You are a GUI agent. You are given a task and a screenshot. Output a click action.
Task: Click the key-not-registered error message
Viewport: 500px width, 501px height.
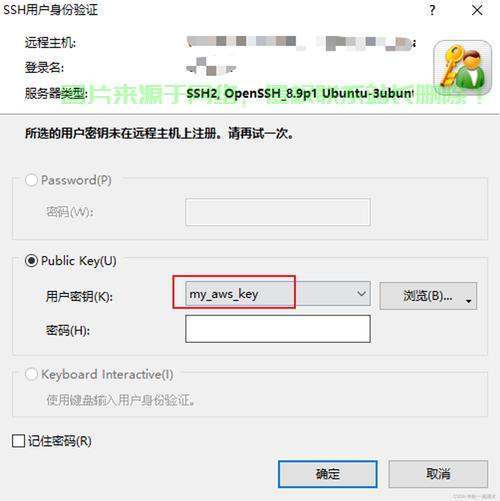(159, 134)
